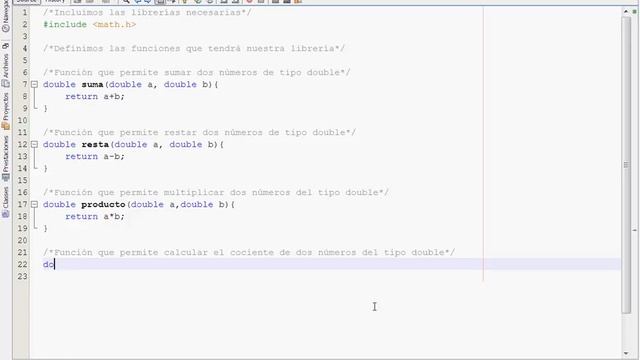Screen dimensions: 640x360
Task: Click the comment about sumar dos números
Action: pyautogui.click(x=197, y=73)
